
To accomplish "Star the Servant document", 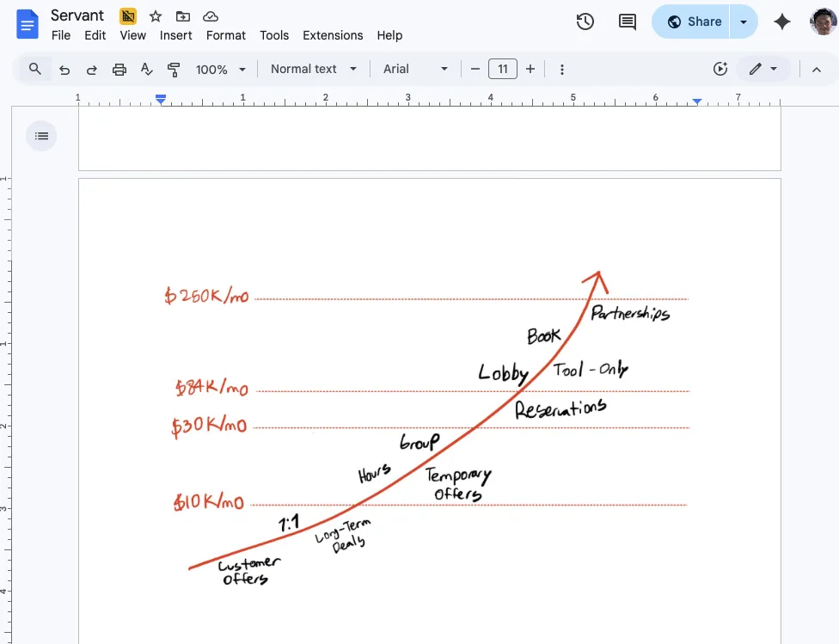I will coord(156,16).
